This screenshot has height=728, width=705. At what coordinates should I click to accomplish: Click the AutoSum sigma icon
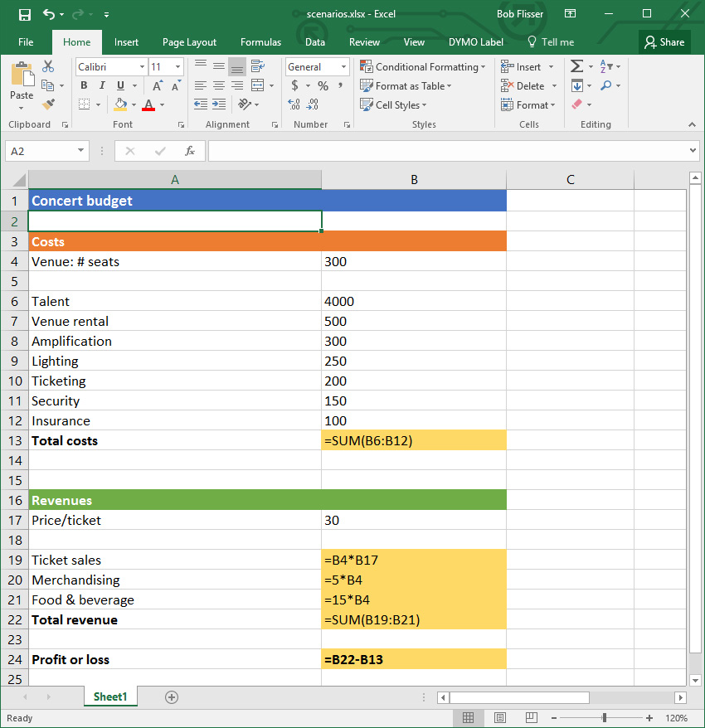point(576,66)
